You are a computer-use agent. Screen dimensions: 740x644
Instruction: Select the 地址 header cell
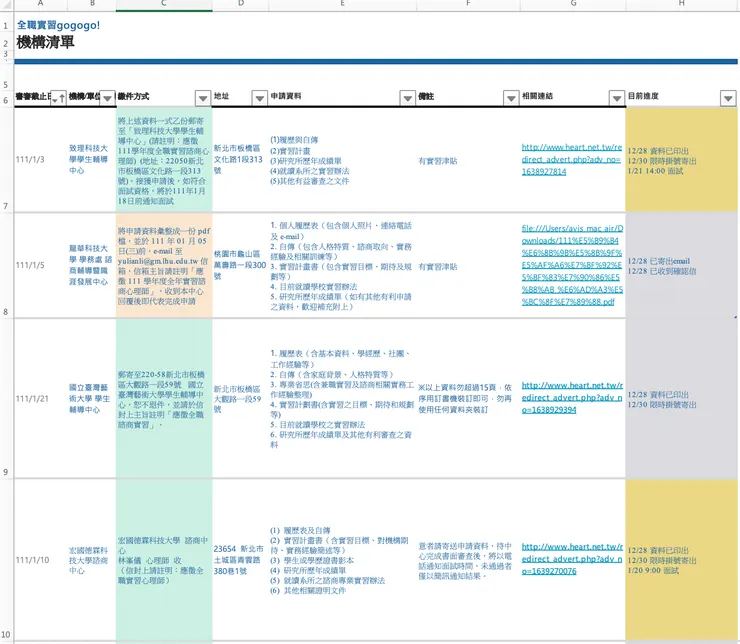click(240, 99)
